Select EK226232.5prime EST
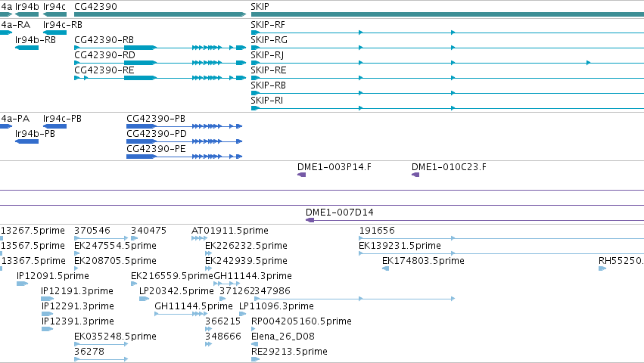Screen dimensions: 644x363 tap(208, 253)
